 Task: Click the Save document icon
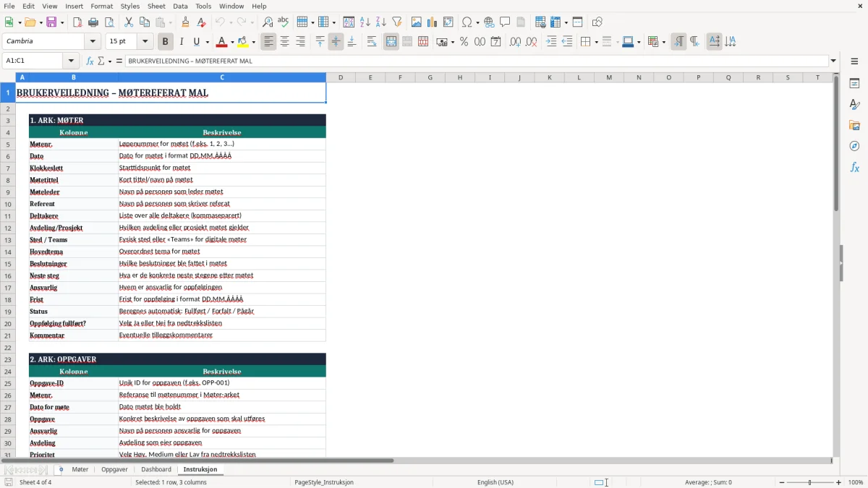pos(51,22)
